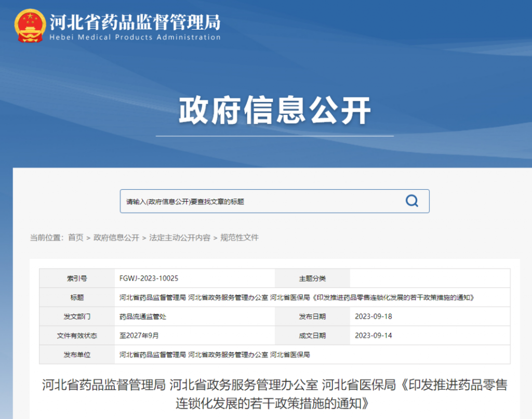This screenshot has width=532, height=419.
Task: Select the 药品流通监管处 department value
Action: pos(143,317)
